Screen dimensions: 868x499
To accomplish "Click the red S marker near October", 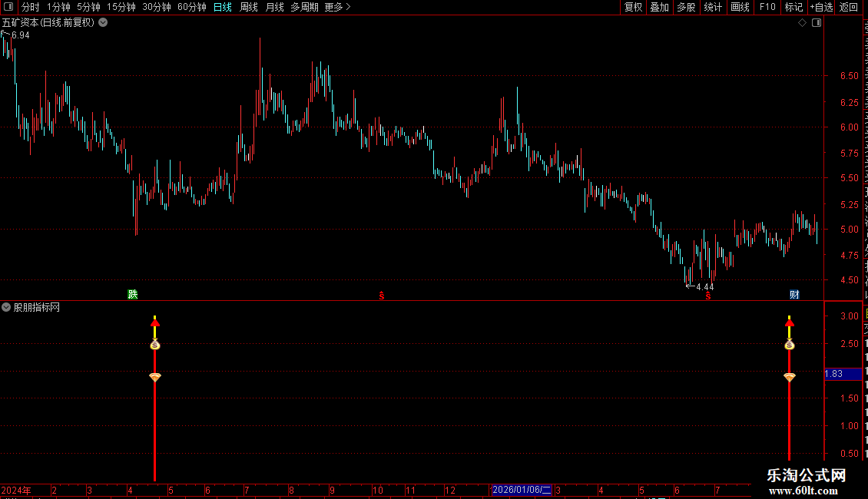I will click(382, 296).
